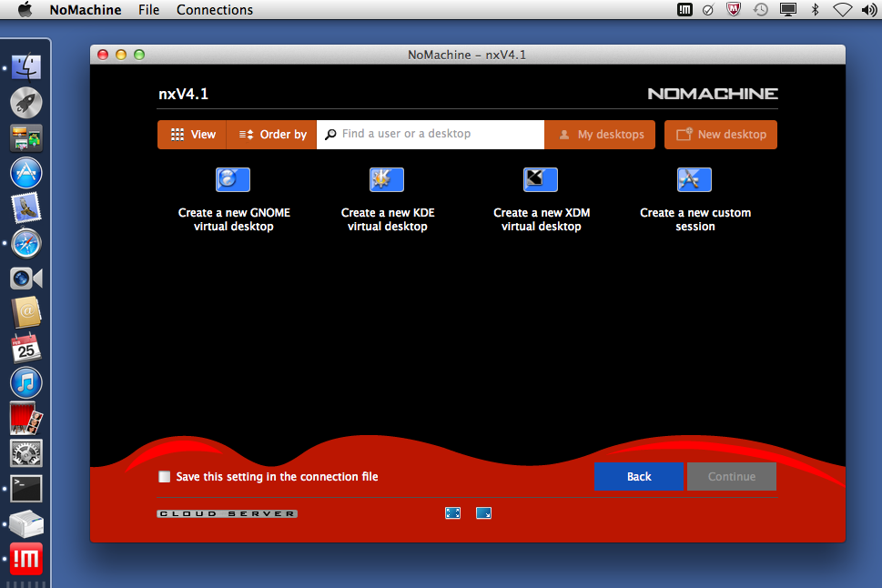This screenshot has width=882, height=588.
Task: Open the File menu
Action: click(x=149, y=10)
